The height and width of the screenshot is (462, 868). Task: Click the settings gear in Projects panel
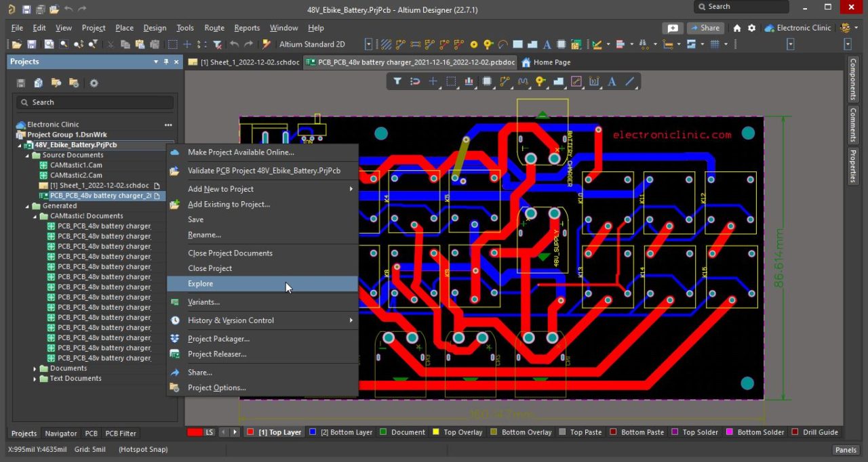[94, 83]
